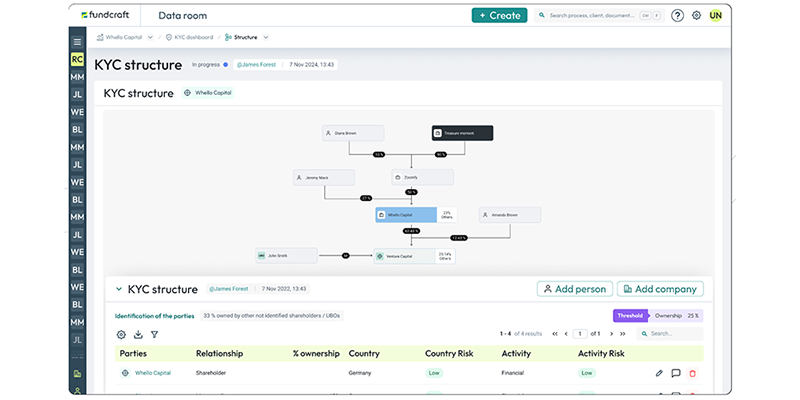Click the Add person button
This screenshot has width=800, height=400.
[574, 289]
